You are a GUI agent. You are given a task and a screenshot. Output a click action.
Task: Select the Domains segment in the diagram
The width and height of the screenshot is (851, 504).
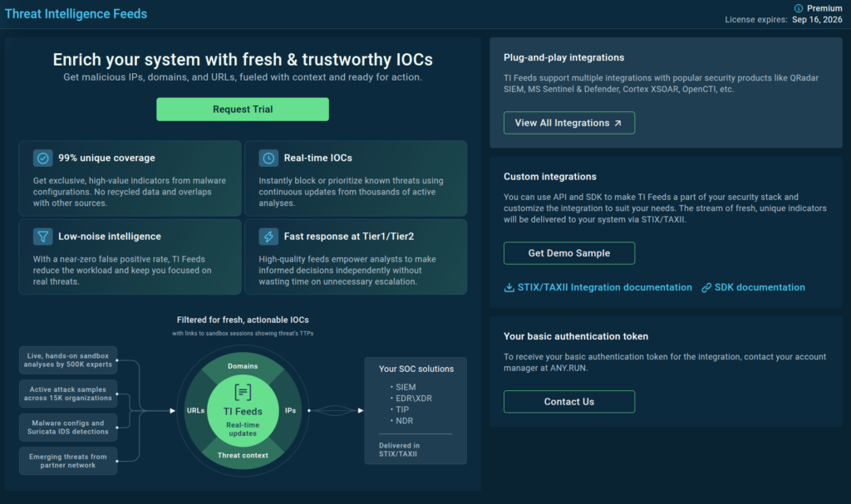pyautogui.click(x=243, y=365)
